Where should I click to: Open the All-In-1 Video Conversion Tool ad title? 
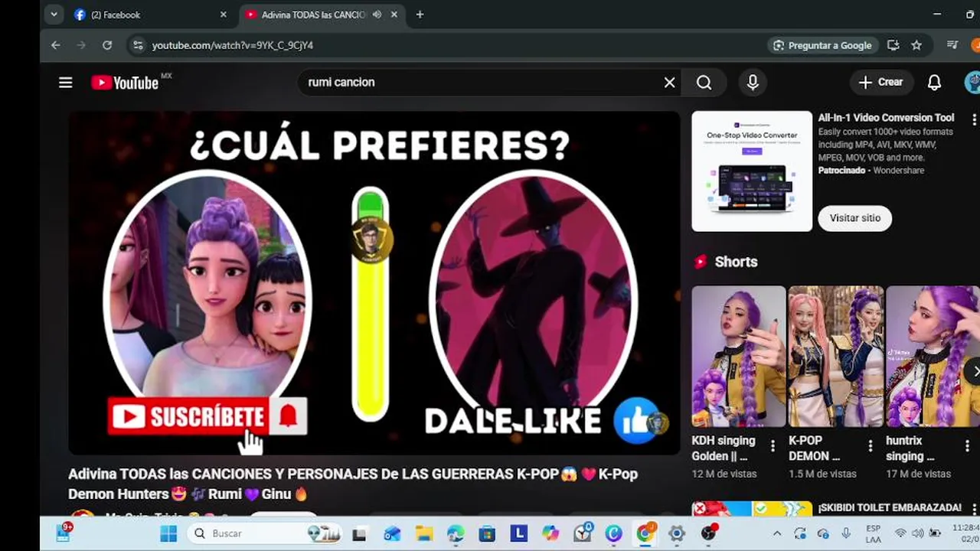coord(886,118)
